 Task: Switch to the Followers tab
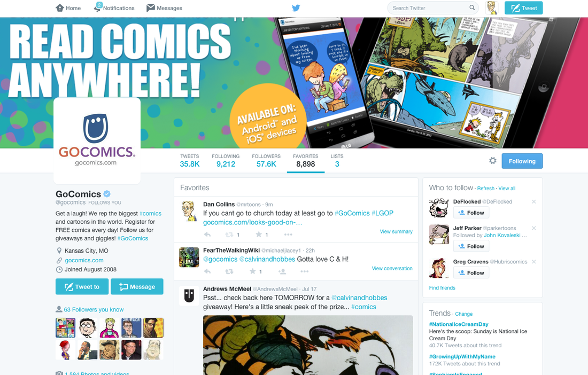266,160
